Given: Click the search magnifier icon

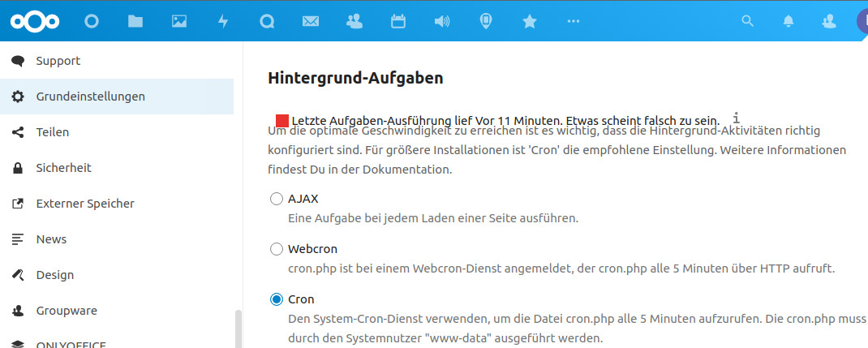Looking at the screenshot, I should point(748,22).
